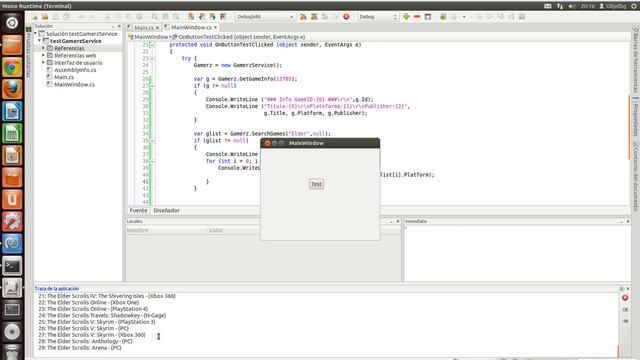The height and width of the screenshot is (360, 640).
Task: Open the Debug|x86 configuration dropdown
Action: click(x=265, y=17)
